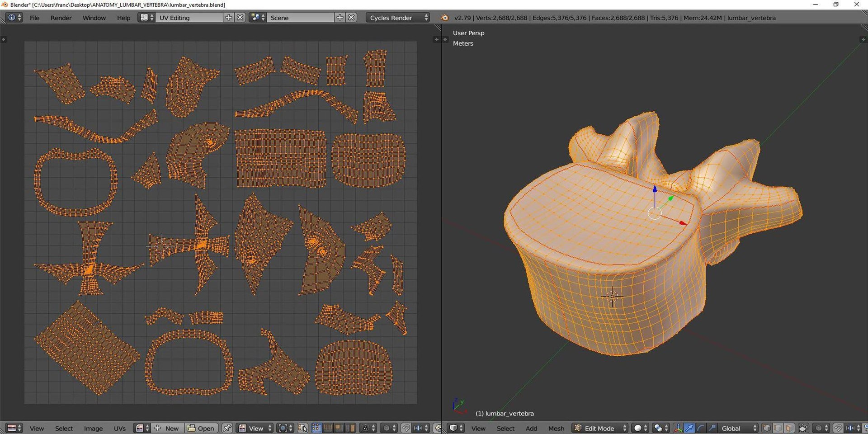The image size is (868, 434).
Task: Enable the translate manipulator arrow
Action: pos(689,428)
